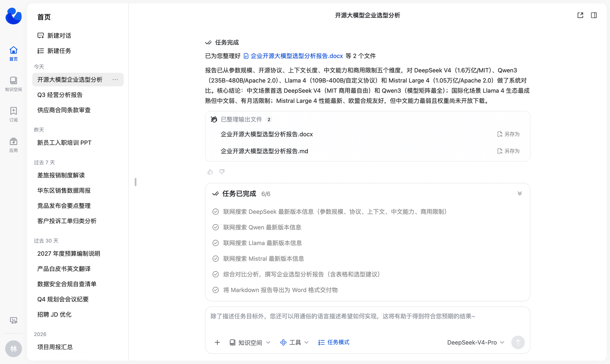Open the 差旅报销制度解读 conversation

point(78,175)
